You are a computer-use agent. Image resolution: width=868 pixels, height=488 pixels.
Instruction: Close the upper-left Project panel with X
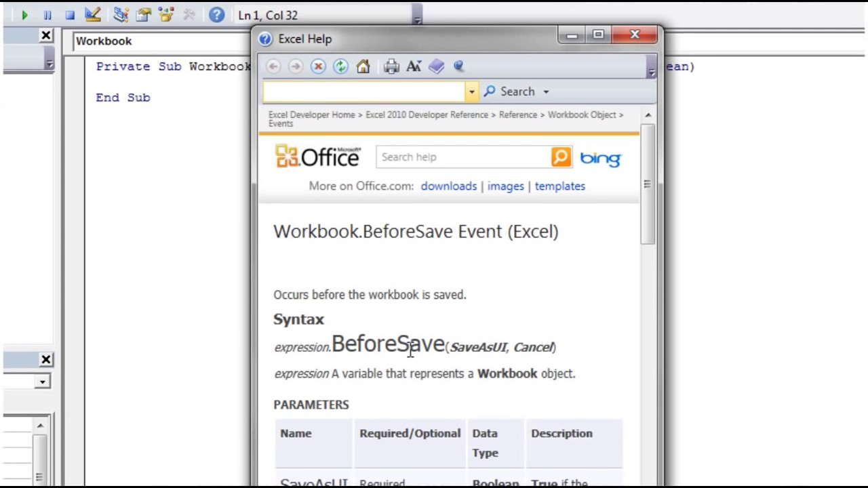click(46, 35)
